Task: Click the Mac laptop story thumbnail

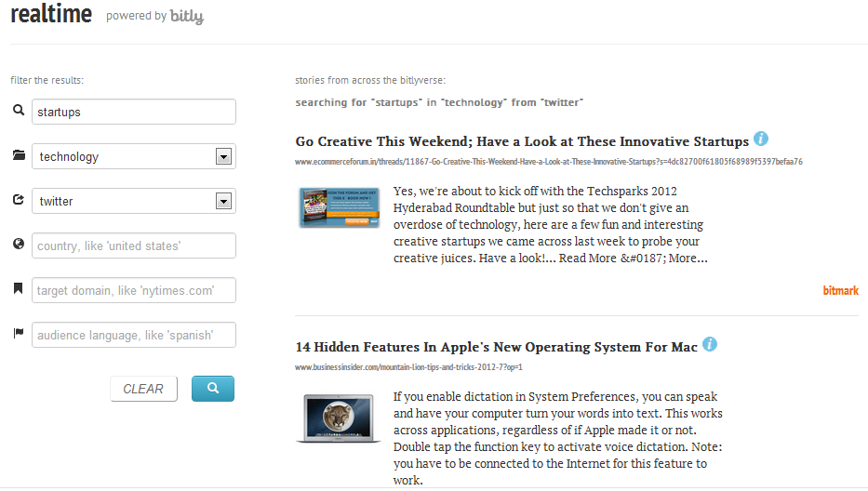Action: tap(339, 418)
